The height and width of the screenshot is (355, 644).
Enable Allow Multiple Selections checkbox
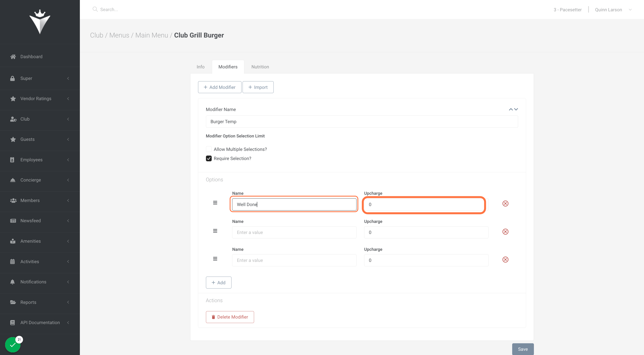[209, 149]
